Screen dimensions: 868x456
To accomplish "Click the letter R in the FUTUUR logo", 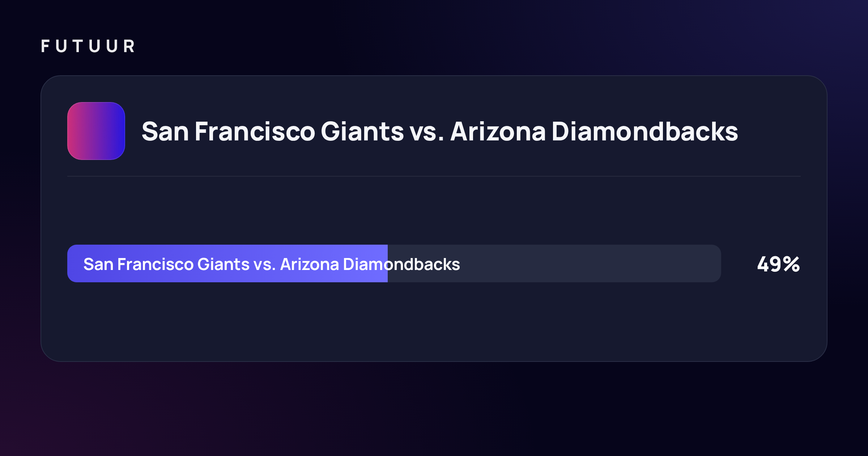I will click(x=129, y=46).
